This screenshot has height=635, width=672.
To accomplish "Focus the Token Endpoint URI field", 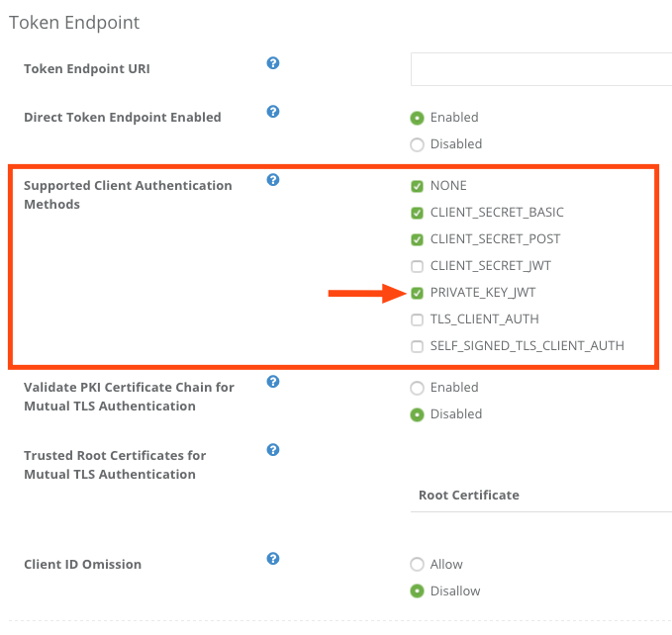I will [540, 69].
